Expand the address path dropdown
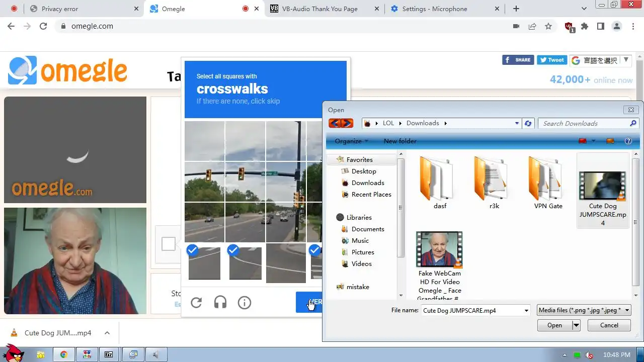 tap(517, 123)
